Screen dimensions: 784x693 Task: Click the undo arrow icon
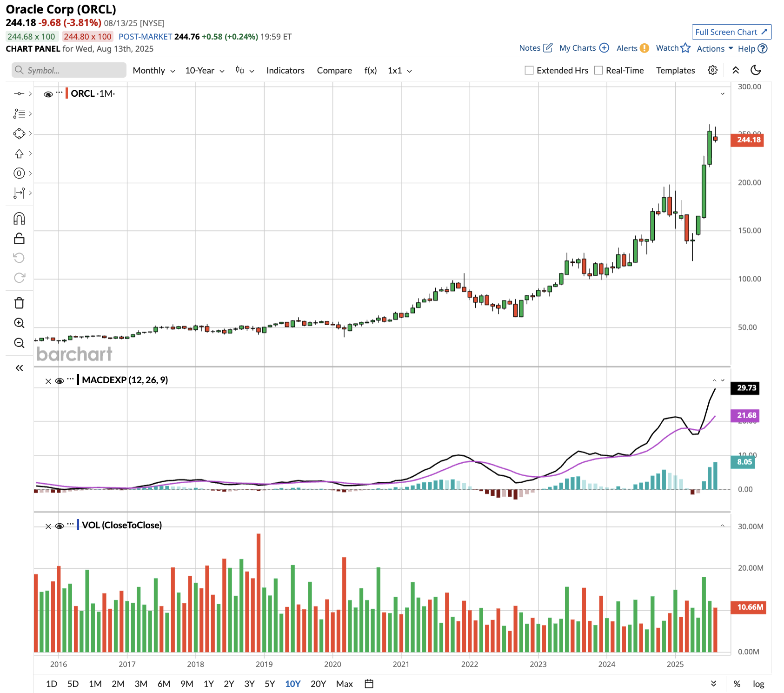pos(19,258)
